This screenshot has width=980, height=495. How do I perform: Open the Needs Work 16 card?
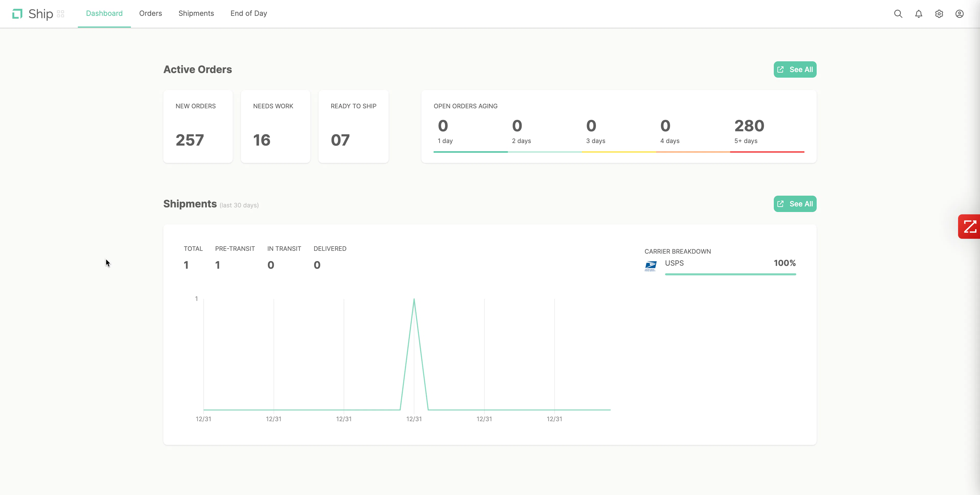coord(275,126)
